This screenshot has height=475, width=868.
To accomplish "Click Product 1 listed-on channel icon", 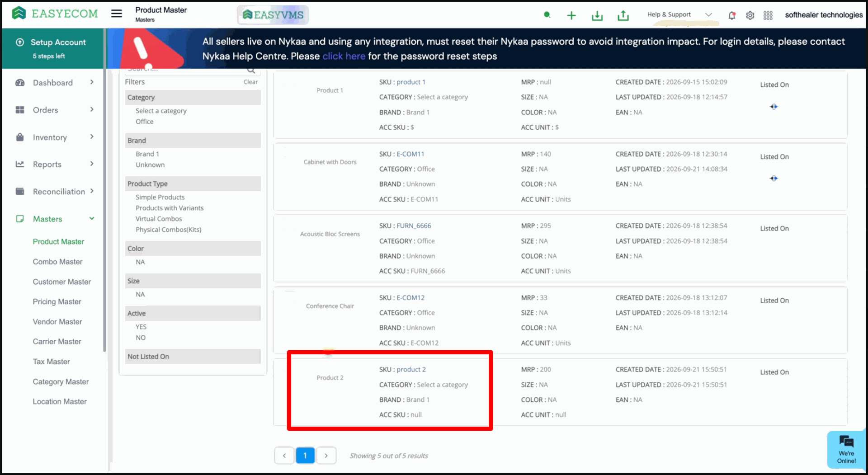I will [x=774, y=107].
